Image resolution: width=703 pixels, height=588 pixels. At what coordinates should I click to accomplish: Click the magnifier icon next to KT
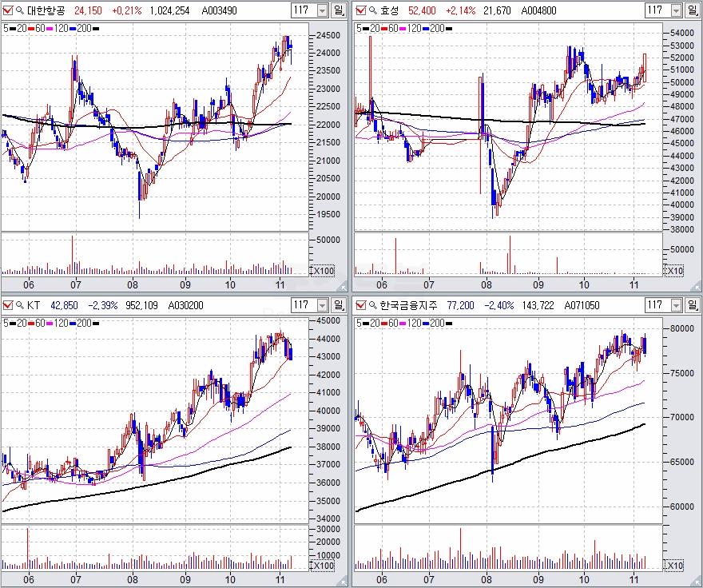tap(20, 305)
